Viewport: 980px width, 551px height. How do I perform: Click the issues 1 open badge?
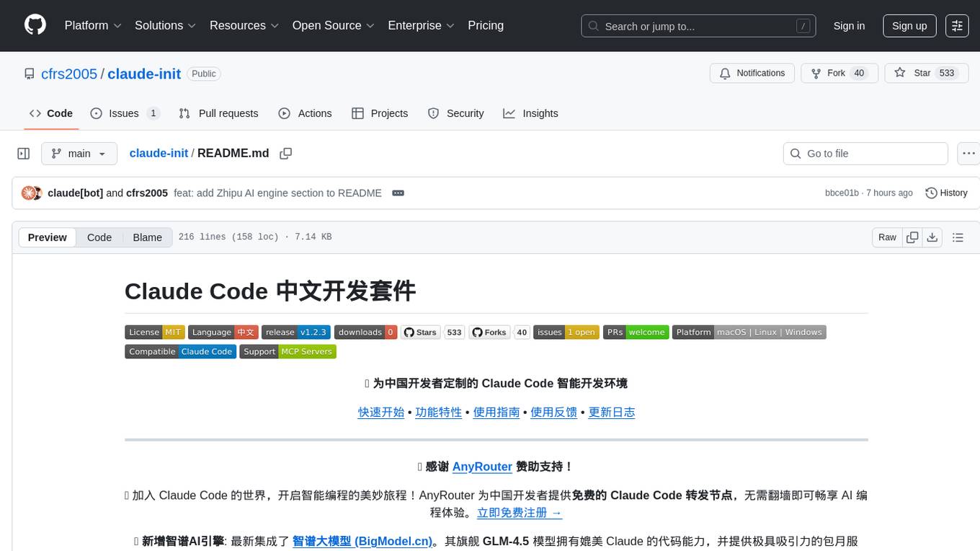(566, 332)
